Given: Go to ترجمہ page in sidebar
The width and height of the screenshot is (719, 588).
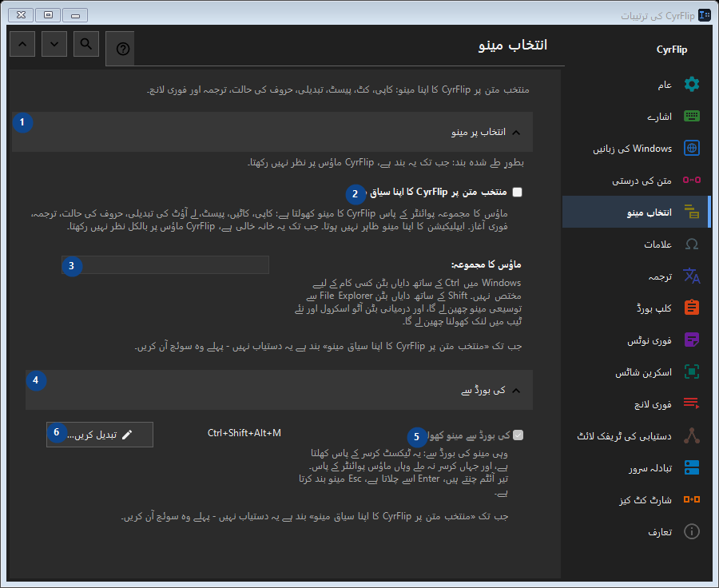Looking at the screenshot, I should tap(636, 276).
